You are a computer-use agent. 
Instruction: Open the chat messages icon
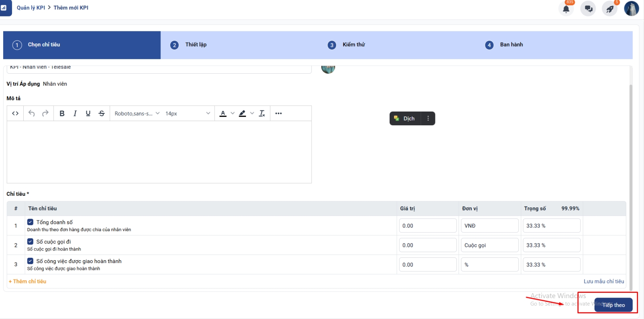coord(588,9)
